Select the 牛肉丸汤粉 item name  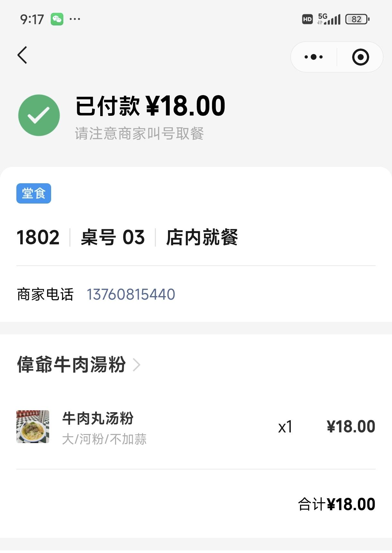tap(98, 418)
